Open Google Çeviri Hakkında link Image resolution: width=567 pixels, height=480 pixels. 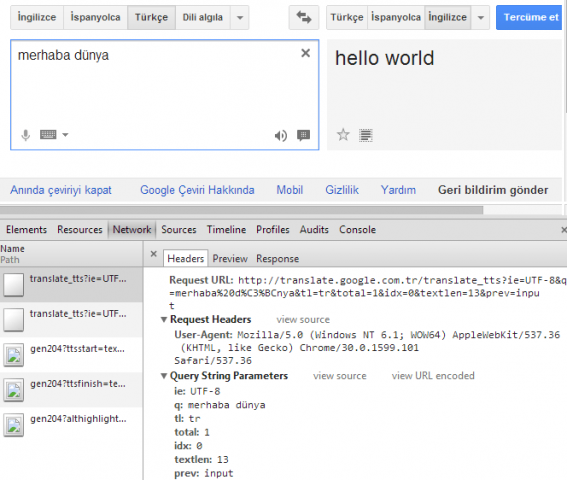point(197,190)
